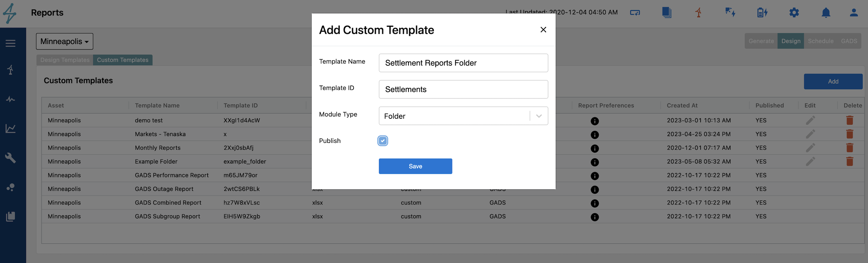
Task: Select the example_folder template ID cell
Action: (245, 162)
